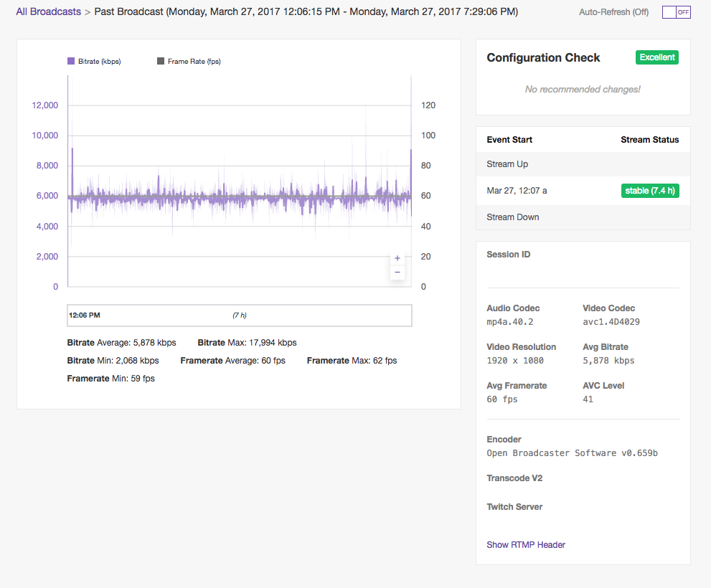Click the stable (7.4 h) status badge
Image resolution: width=711 pixels, height=588 pixels.
[x=650, y=191]
